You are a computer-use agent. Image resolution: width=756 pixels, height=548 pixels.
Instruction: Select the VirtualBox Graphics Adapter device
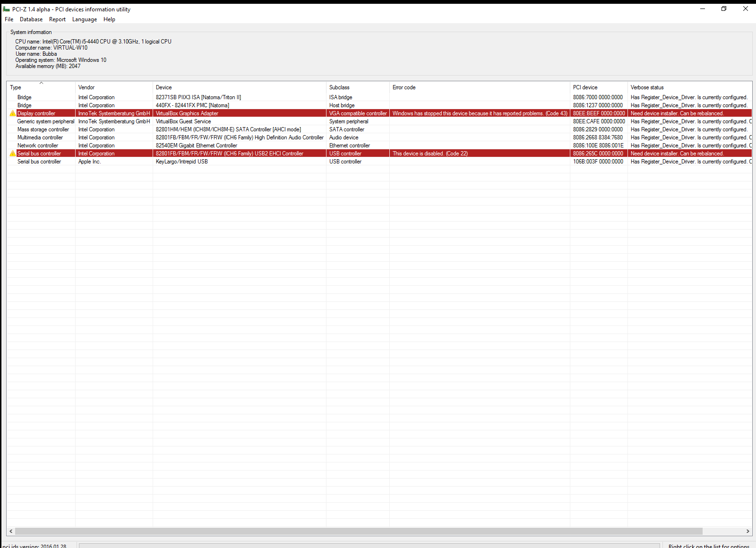point(187,113)
